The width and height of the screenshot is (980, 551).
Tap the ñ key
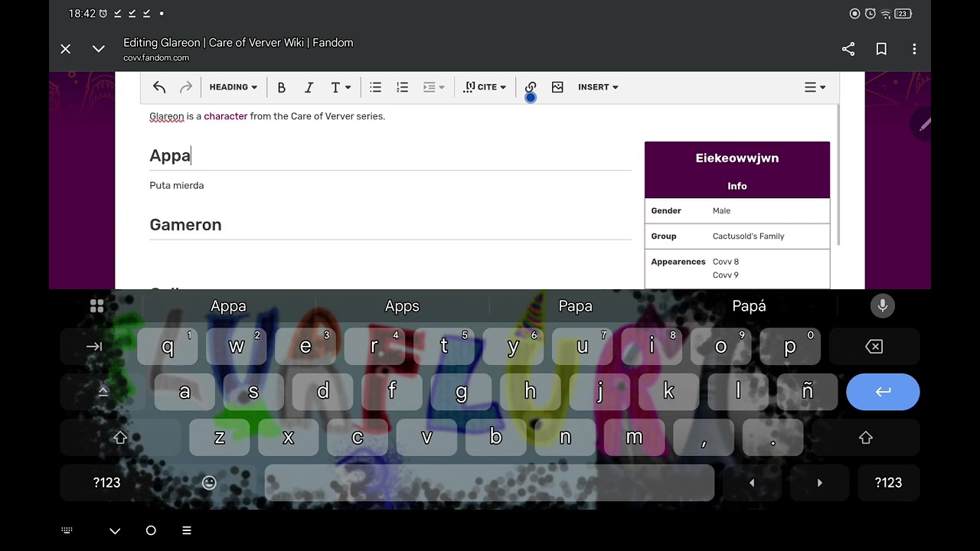807,392
